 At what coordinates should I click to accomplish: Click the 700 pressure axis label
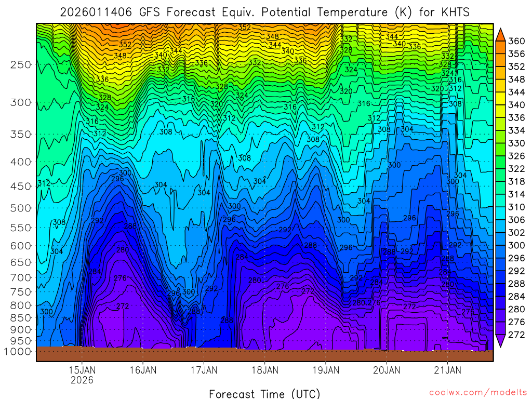[x=20, y=277]
